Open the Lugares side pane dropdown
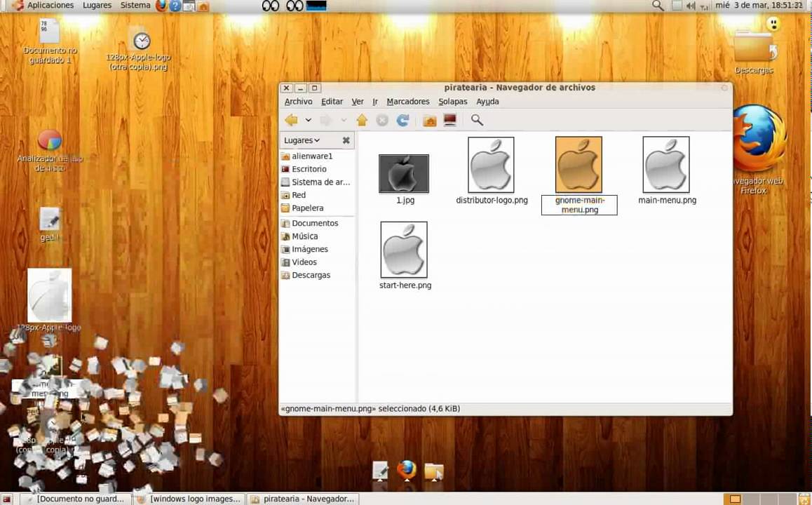The height and width of the screenshot is (505, 812). click(x=302, y=140)
